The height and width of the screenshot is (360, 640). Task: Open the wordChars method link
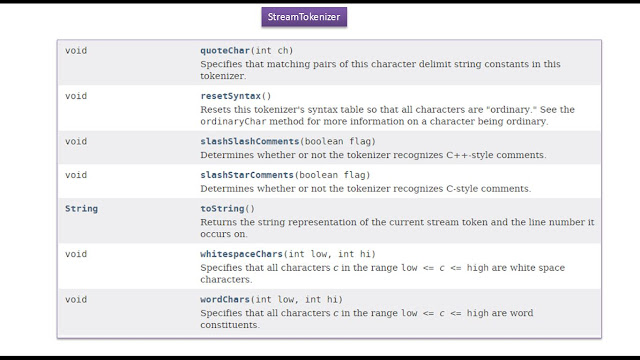click(x=225, y=299)
